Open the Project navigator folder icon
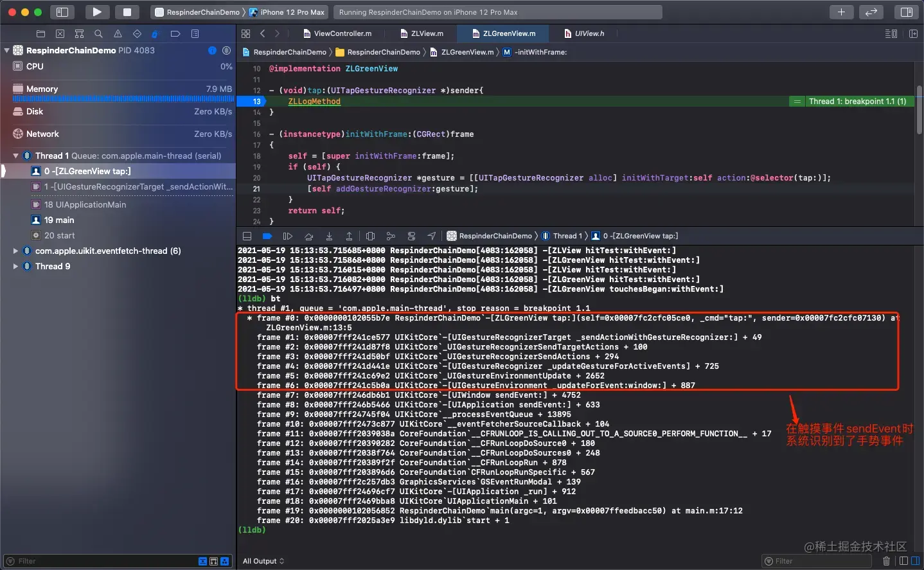This screenshot has width=924, height=570. [x=40, y=33]
